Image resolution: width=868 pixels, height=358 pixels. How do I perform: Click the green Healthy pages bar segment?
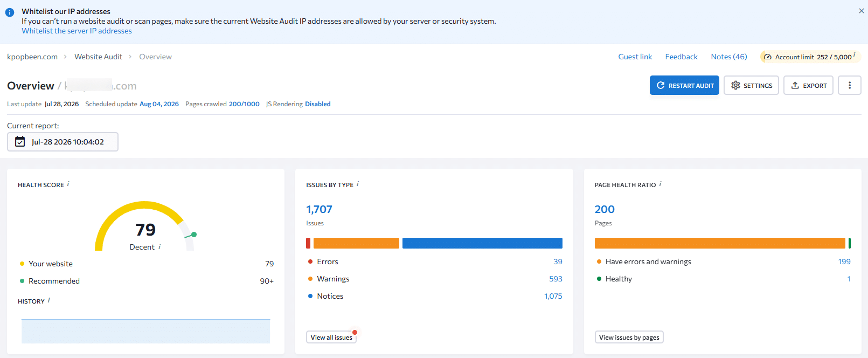850,243
